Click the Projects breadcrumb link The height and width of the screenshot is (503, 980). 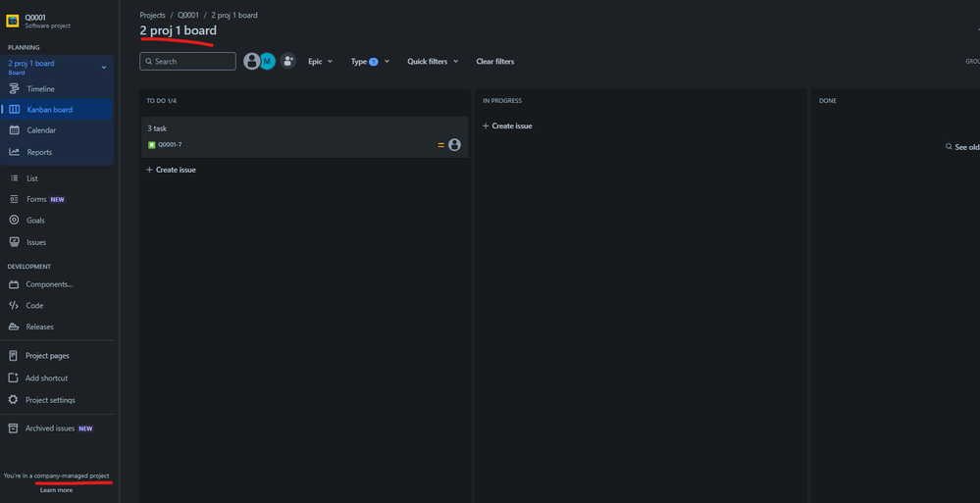pyautogui.click(x=152, y=15)
